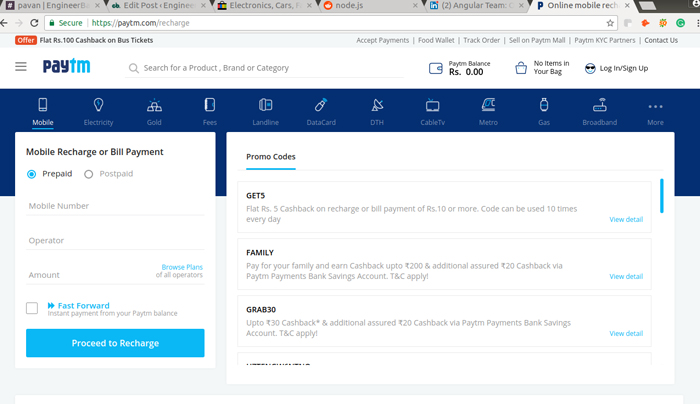Open Chrome three-dot menu
The width and height of the screenshot is (700, 404).
coord(698,23)
